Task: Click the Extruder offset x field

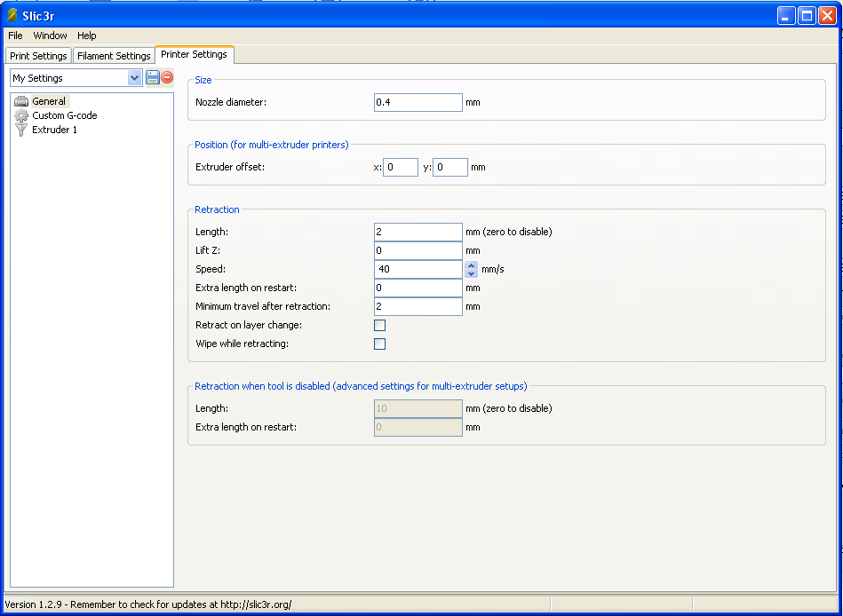Action: [401, 167]
